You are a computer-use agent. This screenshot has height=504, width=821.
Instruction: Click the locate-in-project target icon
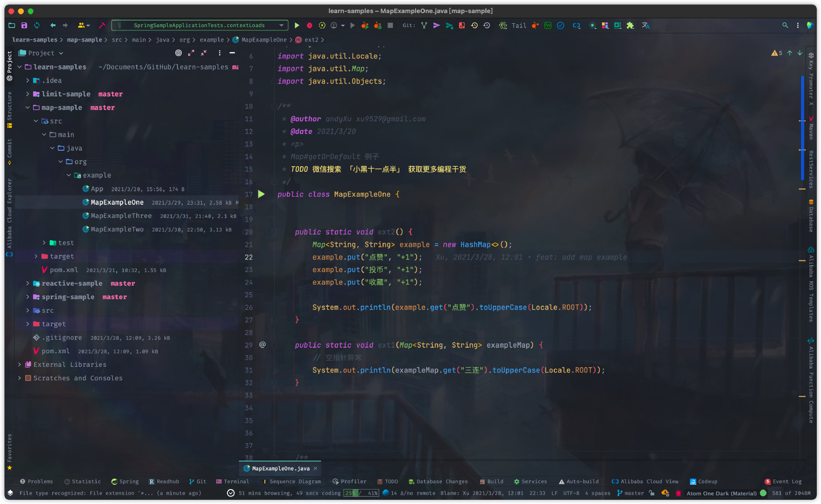tap(178, 53)
